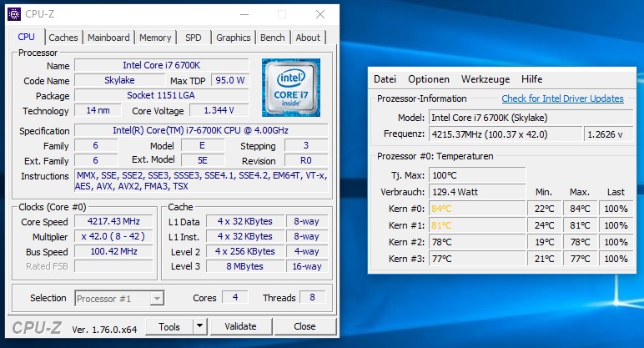The height and width of the screenshot is (348, 644).
Task: Click the 1.344 V core voltage value
Action: [x=219, y=110]
